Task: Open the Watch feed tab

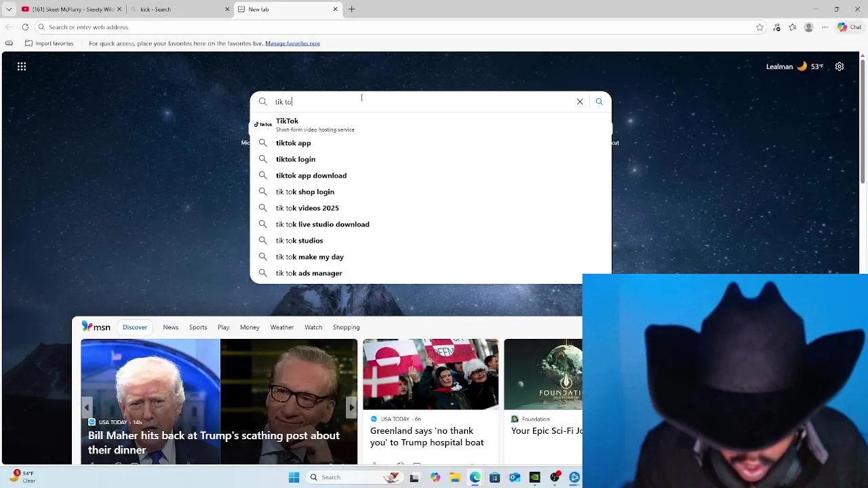Action: (x=313, y=327)
